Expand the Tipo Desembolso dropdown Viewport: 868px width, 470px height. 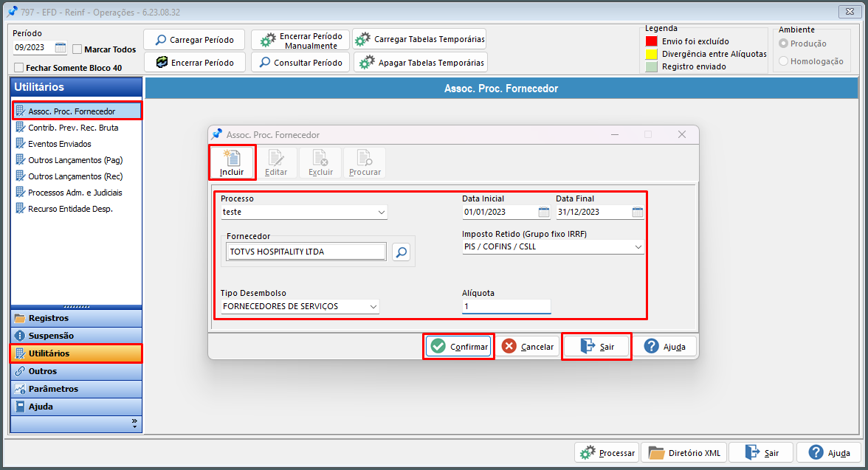click(373, 307)
